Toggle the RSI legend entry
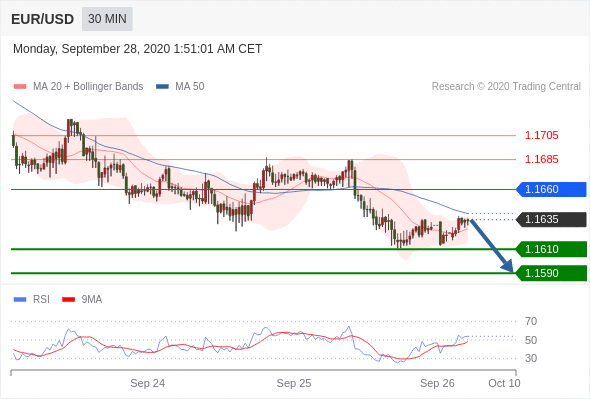This screenshot has height=400, width=590. (32, 300)
